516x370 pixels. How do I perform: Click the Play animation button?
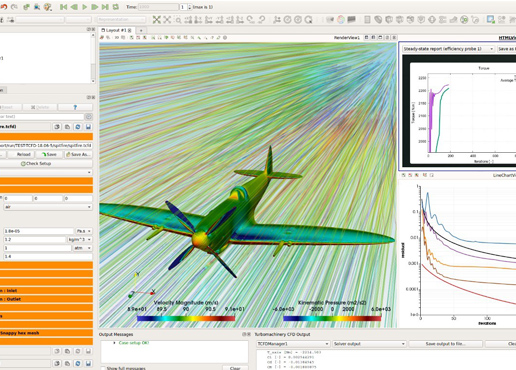pyautogui.click(x=84, y=7)
